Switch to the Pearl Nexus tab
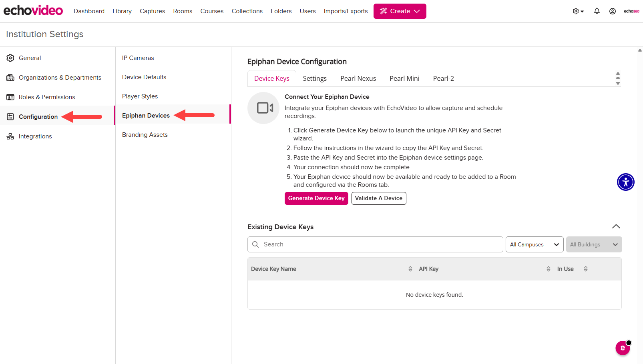The width and height of the screenshot is (643, 364). 358,78
